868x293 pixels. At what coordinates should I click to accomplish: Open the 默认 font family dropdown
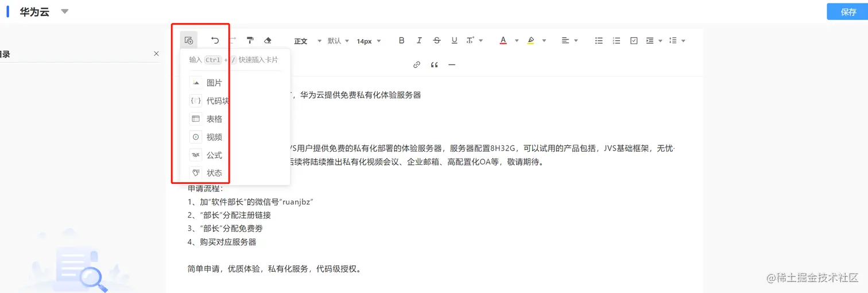click(x=339, y=41)
